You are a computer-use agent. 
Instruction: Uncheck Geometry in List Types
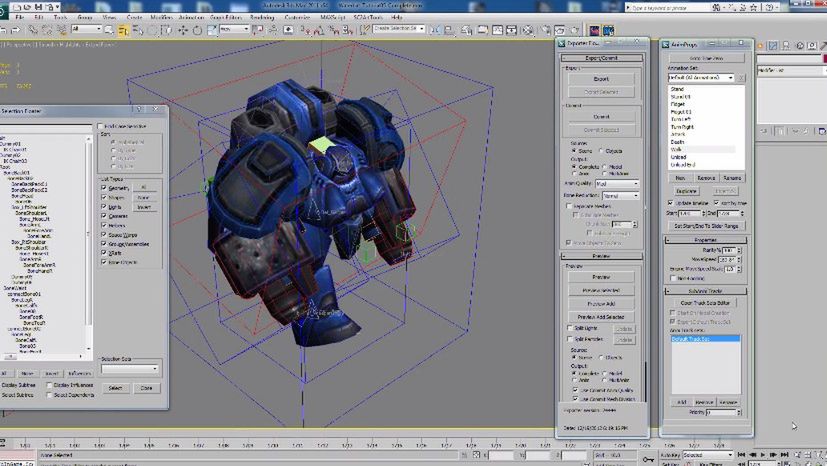(104, 187)
